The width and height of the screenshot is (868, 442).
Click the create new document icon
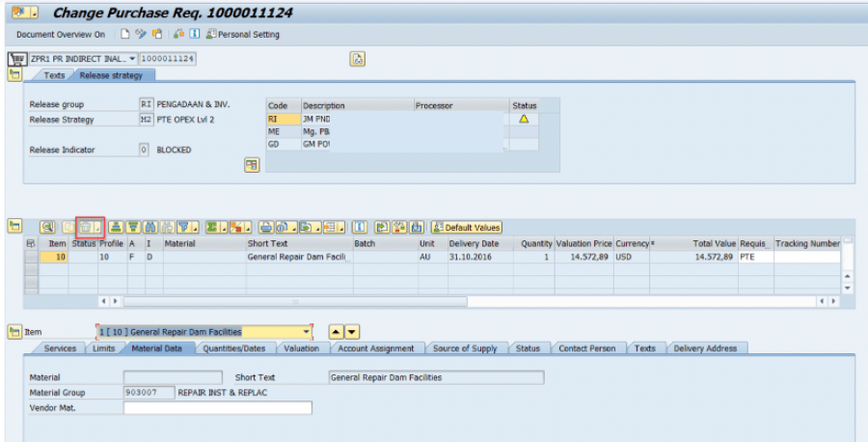coord(124,34)
